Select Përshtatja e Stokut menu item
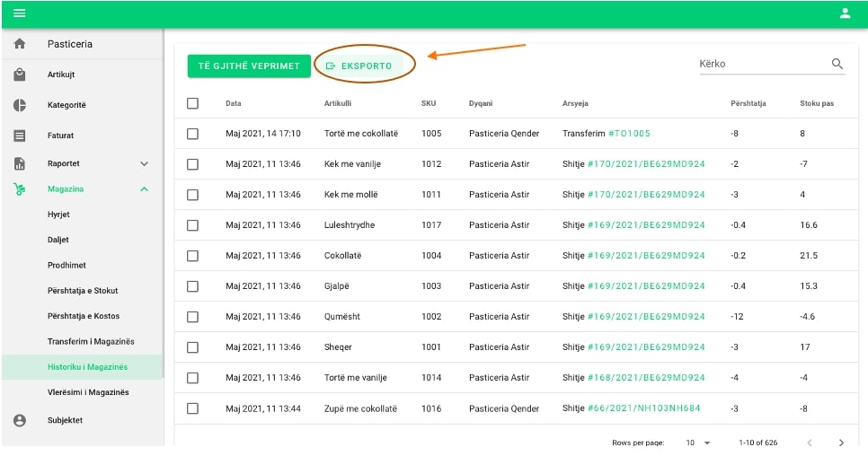The height and width of the screenshot is (465, 868). point(83,291)
